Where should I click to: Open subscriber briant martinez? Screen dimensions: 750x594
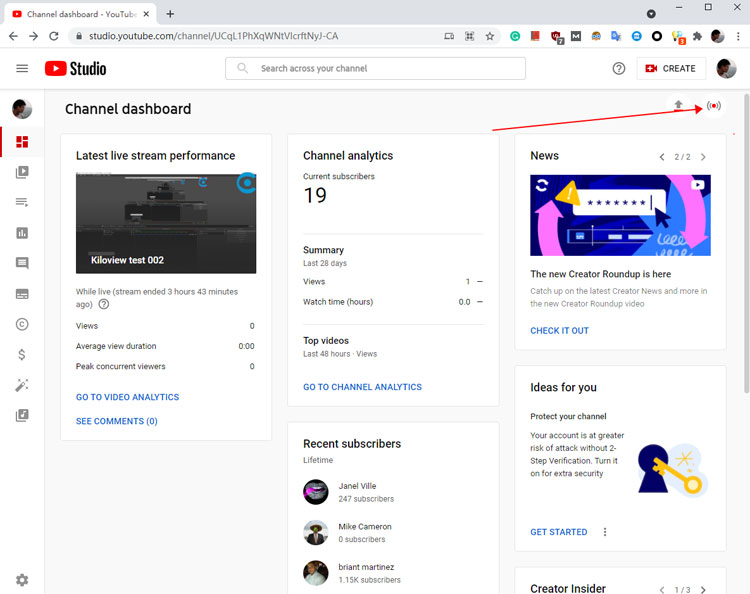(x=366, y=567)
